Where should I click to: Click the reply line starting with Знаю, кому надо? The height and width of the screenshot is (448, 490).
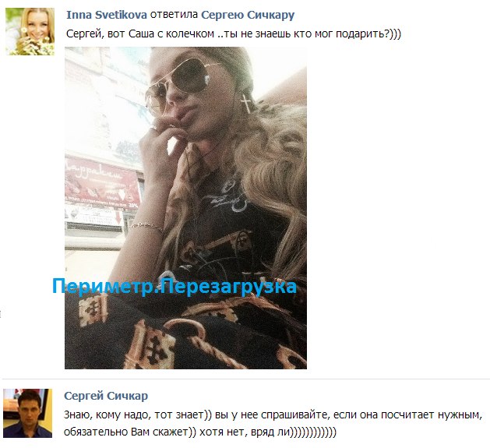pyautogui.click(x=273, y=414)
